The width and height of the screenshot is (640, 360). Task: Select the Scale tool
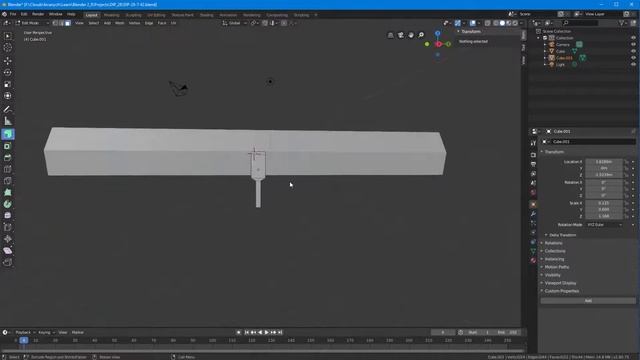point(8,84)
